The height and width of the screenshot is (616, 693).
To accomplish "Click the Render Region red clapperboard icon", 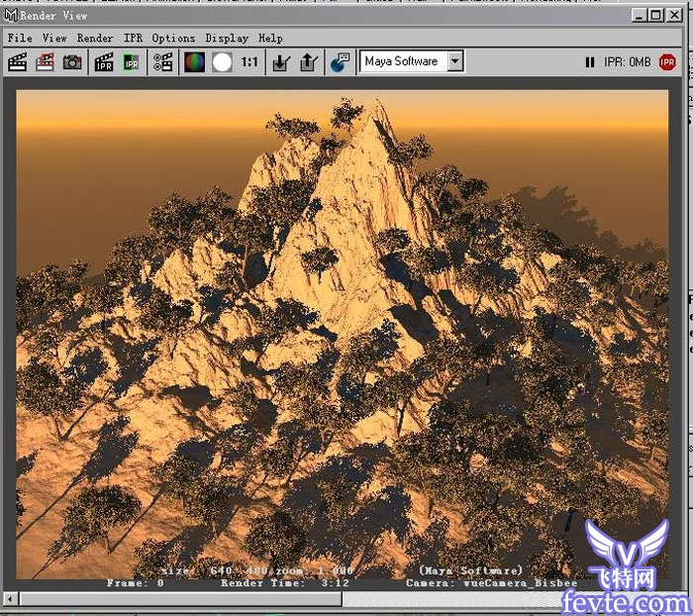I will pyautogui.click(x=45, y=62).
